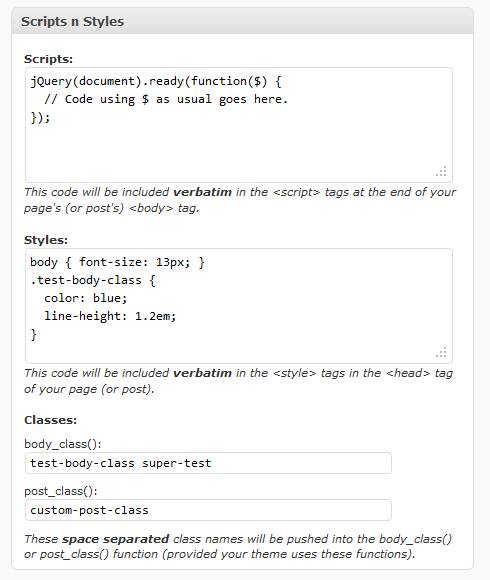Viewport: 490px width, 580px height.
Task: Click the Classes: heading
Action: pyautogui.click(x=50, y=420)
